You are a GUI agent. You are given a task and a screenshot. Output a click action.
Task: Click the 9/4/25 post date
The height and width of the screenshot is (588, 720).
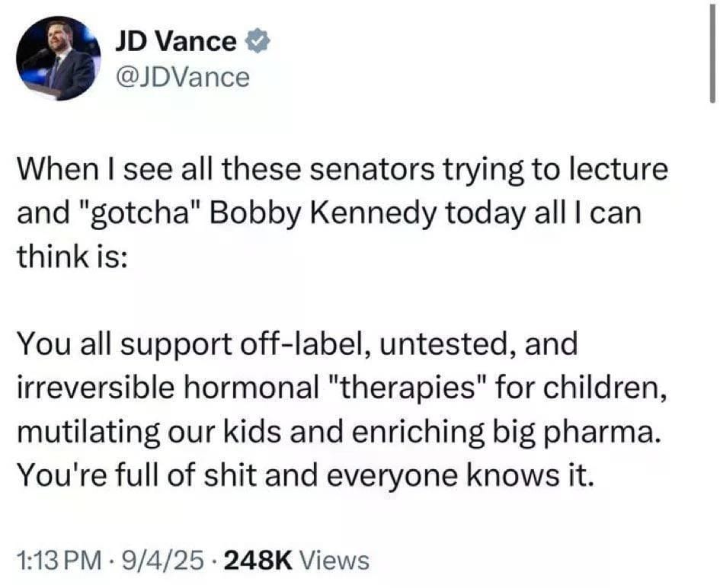(x=162, y=561)
